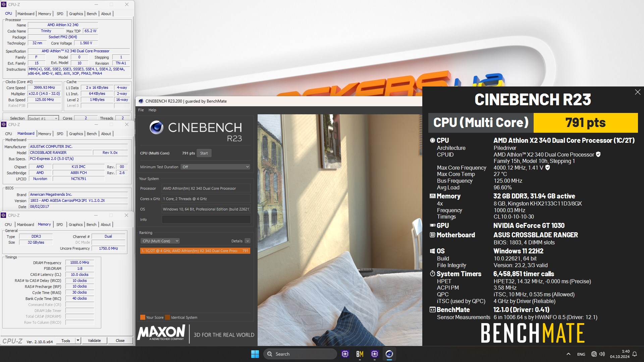Open the Cinebench File menu
This screenshot has width=644, height=362.
(141, 110)
